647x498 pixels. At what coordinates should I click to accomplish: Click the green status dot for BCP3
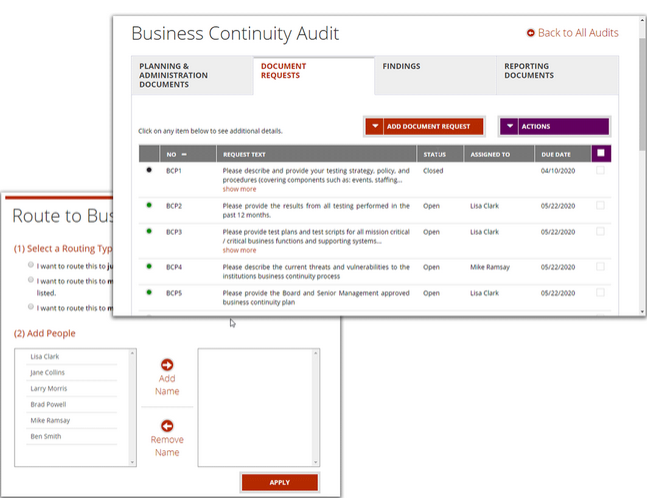[x=149, y=231]
